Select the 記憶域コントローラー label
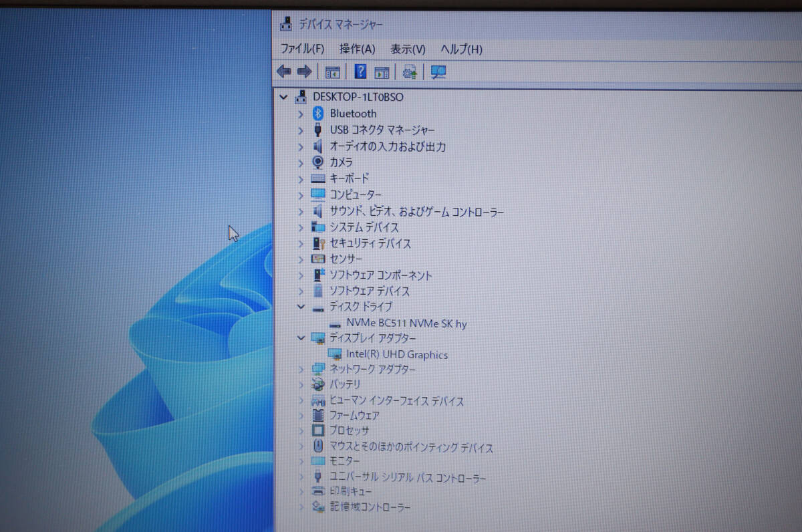 (370, 507)
